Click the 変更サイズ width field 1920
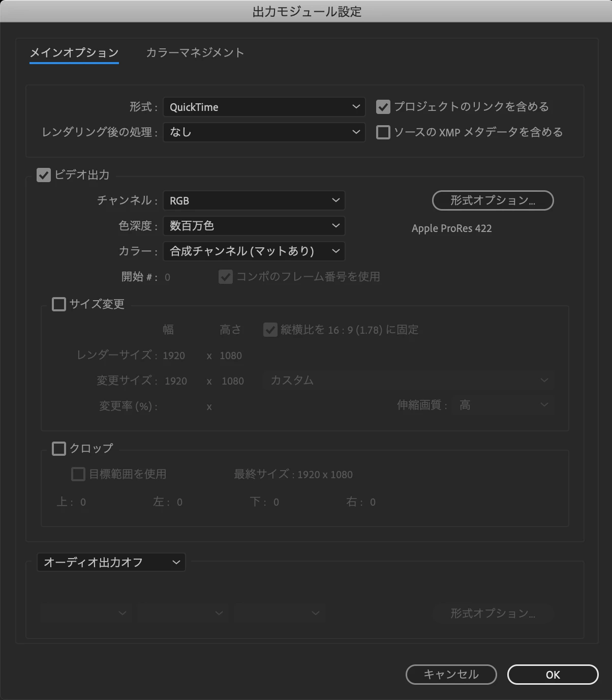This screenshot has width=612, height=700. 176,381
